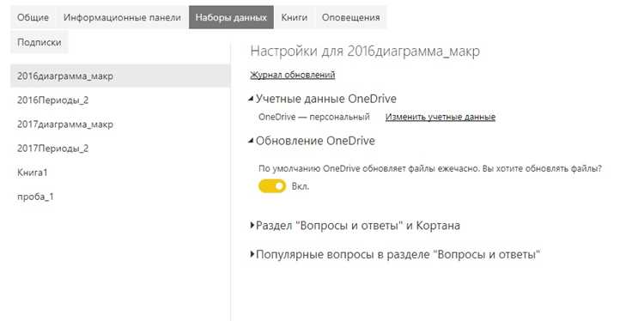
Task: Select the проба_1 dataset
Action: (x=120, y=197)
